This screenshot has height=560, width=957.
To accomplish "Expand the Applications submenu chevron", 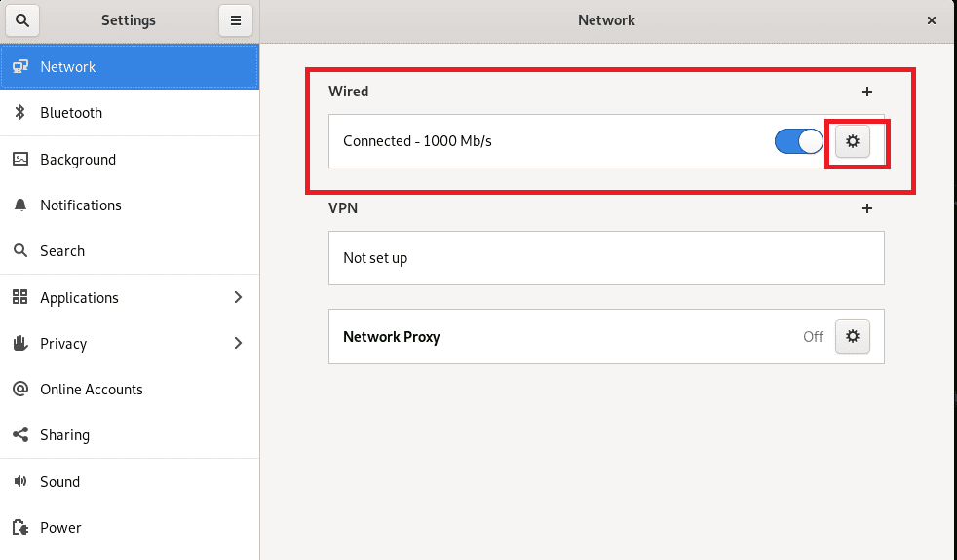I will click(x=238, y=297).
